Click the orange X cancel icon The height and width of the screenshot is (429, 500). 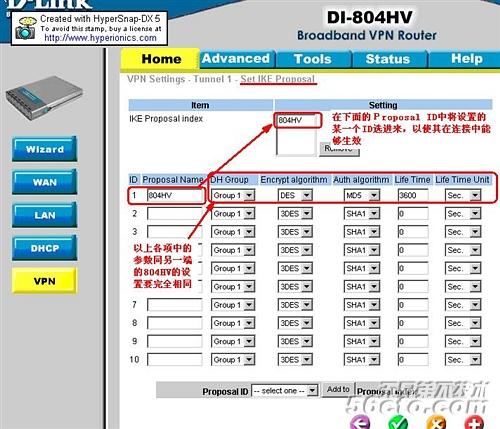tap(436, 422)
